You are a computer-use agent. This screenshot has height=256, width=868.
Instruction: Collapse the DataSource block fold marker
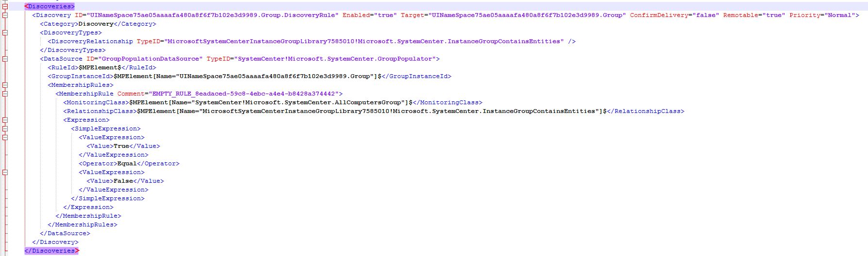coord(5,59)
